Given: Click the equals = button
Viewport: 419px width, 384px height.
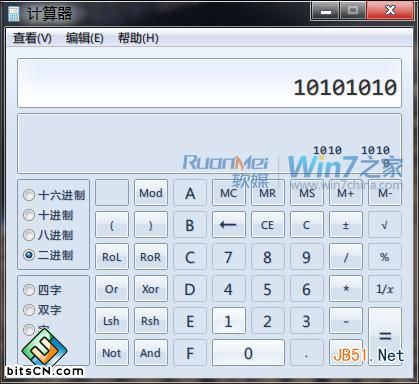Looking at the screenshot, I should pos(385,336).
